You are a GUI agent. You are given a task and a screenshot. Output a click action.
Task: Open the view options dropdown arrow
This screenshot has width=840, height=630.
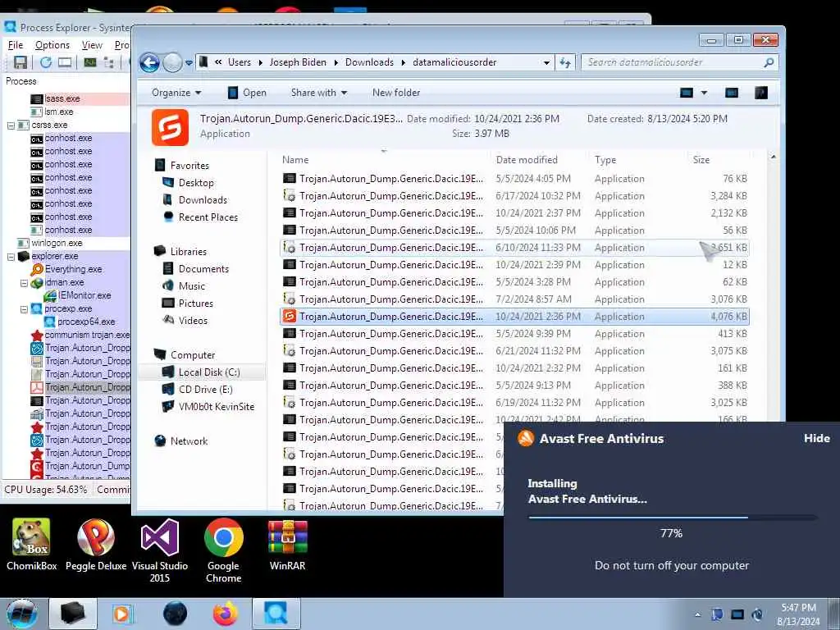[x=704, y=93]
